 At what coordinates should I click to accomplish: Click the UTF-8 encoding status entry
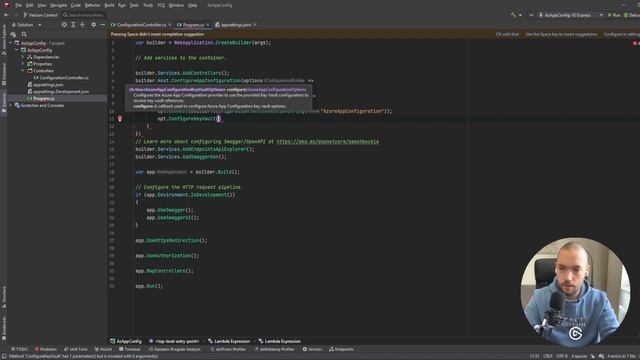point(562,356)
